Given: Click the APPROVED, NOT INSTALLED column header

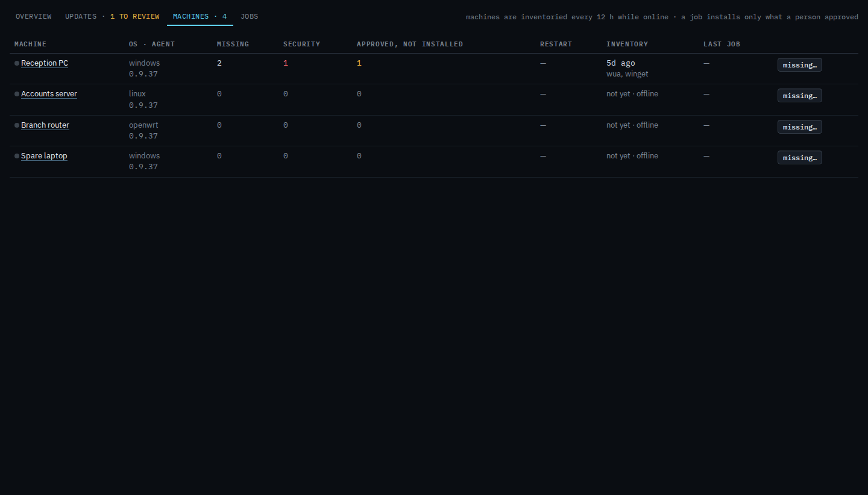Looking at the screenshot, I should coord(410,44).
